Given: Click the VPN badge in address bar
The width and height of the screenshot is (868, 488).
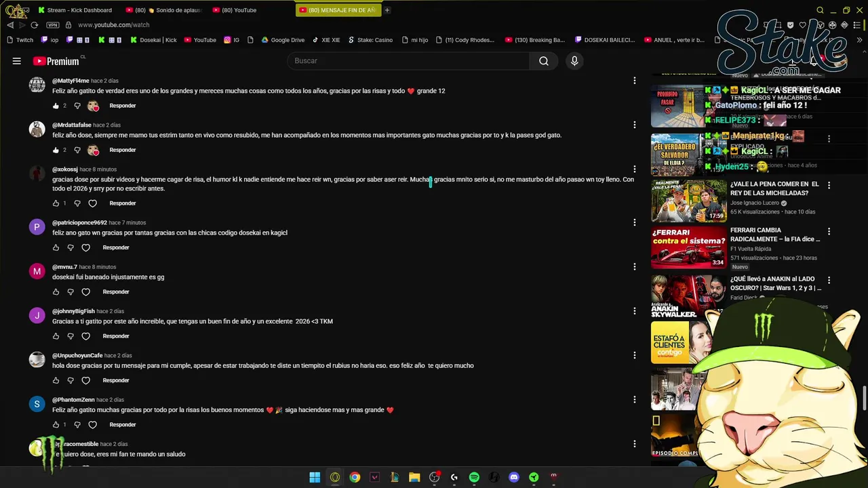Looking at the screenshot, I should pos(53,25).
